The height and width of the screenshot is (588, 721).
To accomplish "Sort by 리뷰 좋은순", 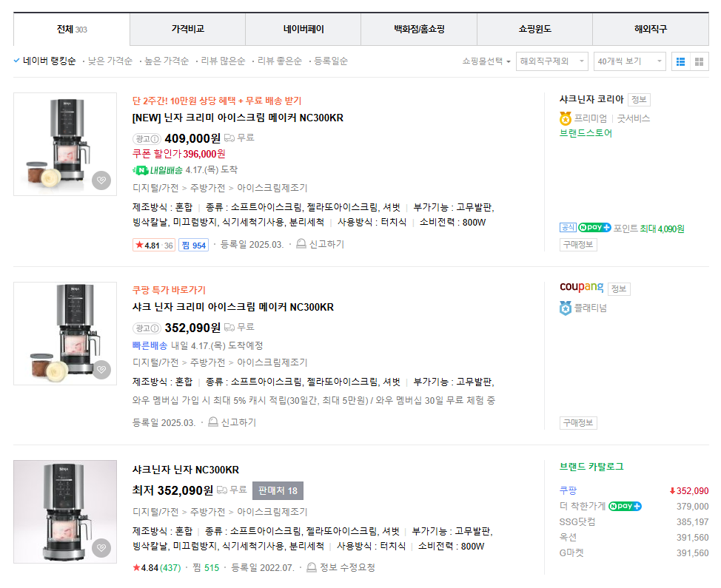I will 280,61.
